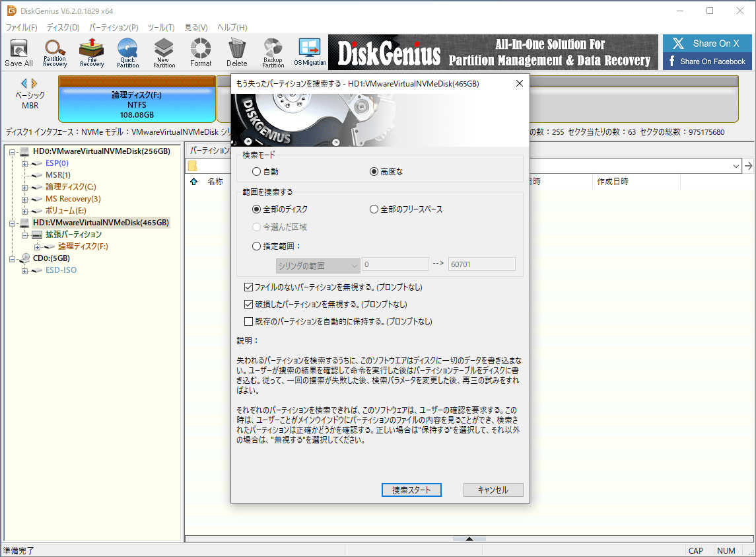Screen dimensions: 756x557
Task: Click the Save All toolbar icon
Action: point(18,53)
